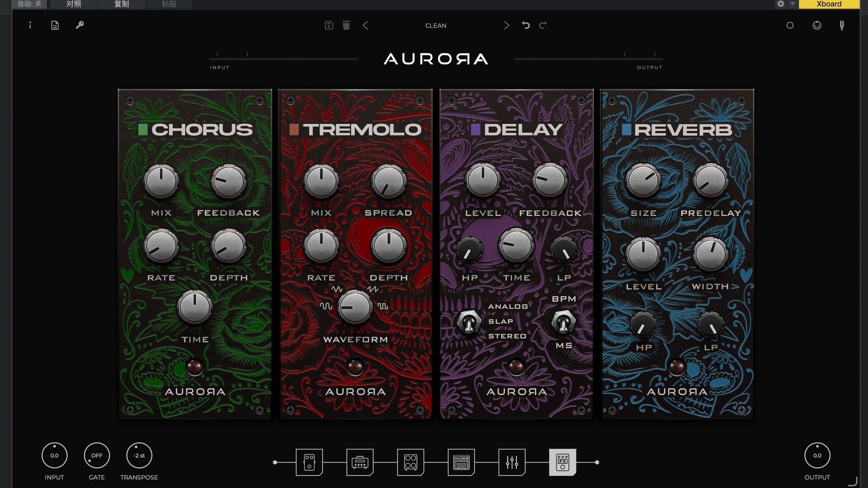Click the purple Delay indicator square
Screen dimensions: 868x488
(475, 130)
